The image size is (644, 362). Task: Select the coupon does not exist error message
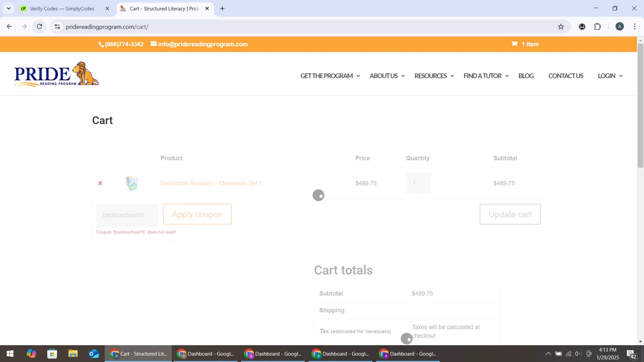(136, 232)
